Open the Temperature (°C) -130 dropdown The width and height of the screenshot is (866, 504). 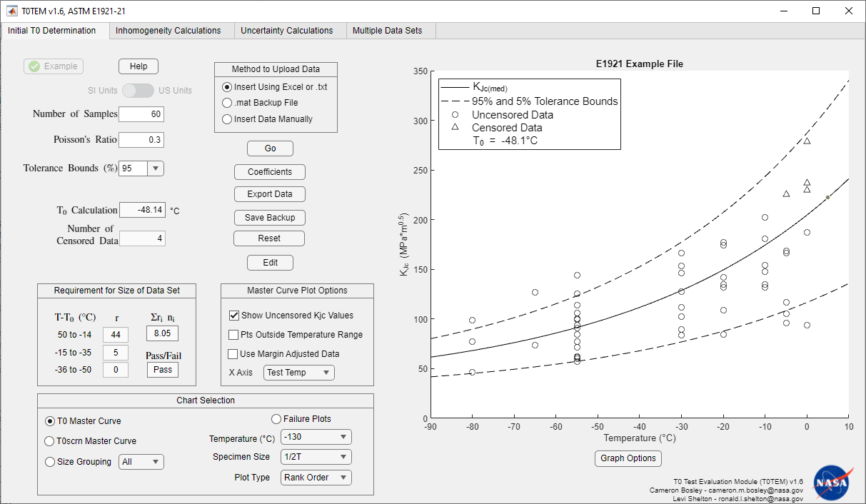[x=316, y=437]
